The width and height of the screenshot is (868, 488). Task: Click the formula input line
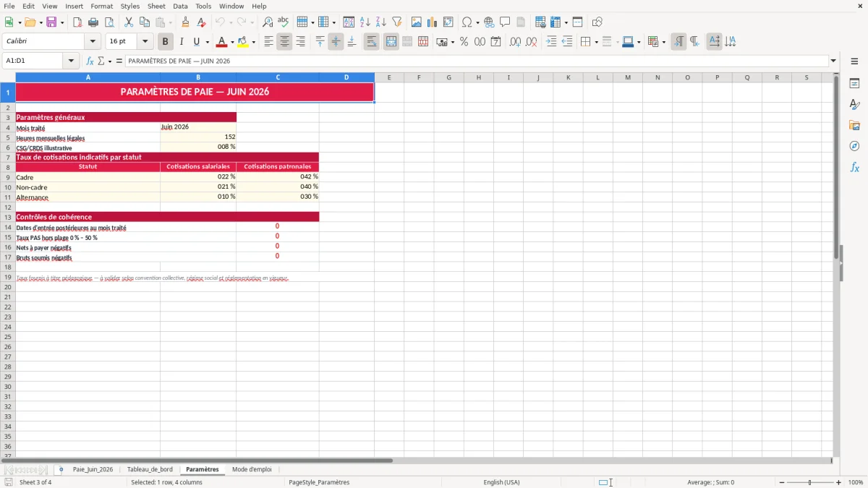tap(476, 61)
